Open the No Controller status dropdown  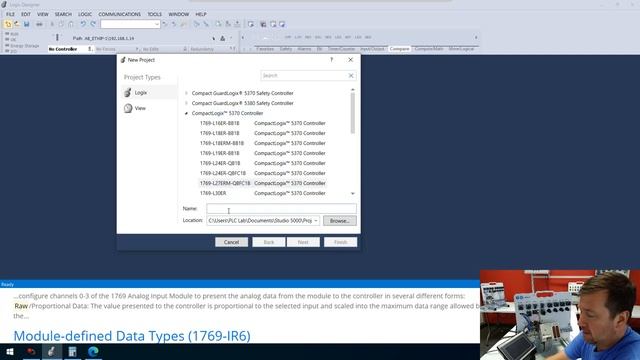click(x=90, y=49)
